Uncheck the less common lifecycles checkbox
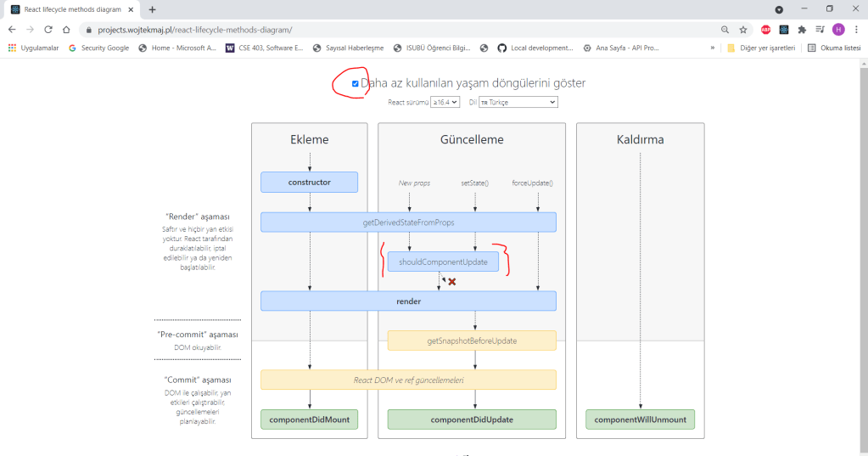The image size is (868, 456). (x=355, y=83)
